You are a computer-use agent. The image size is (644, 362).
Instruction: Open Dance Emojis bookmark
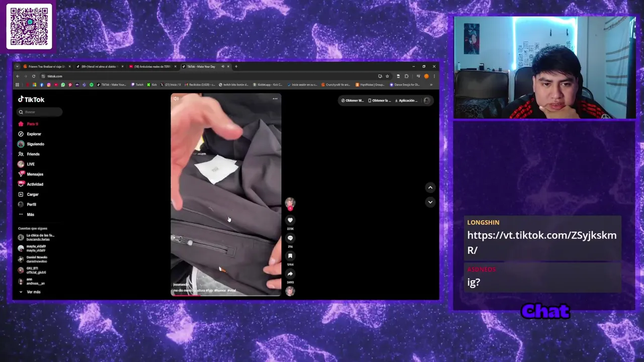[405, 84]
